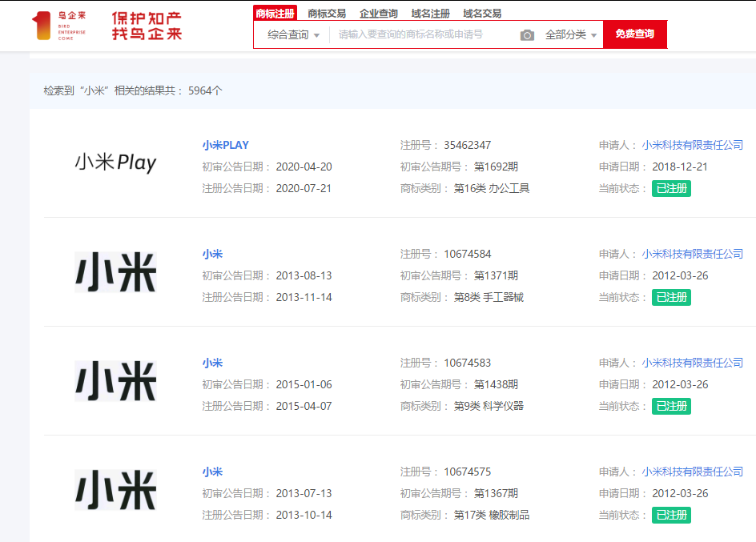Click 小米 trademark image for 第17类
This screenshot has width=756, height=542.
115,490
